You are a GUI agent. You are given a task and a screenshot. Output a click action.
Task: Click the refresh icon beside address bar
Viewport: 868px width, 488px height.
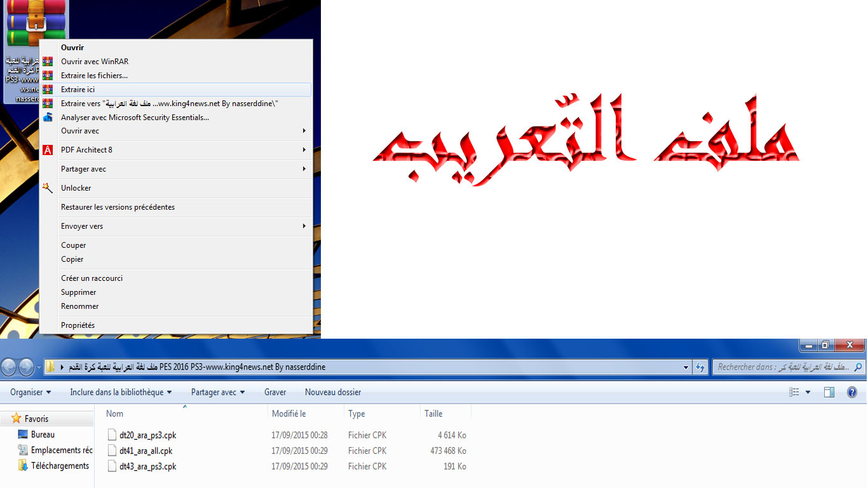coord(701,367)
